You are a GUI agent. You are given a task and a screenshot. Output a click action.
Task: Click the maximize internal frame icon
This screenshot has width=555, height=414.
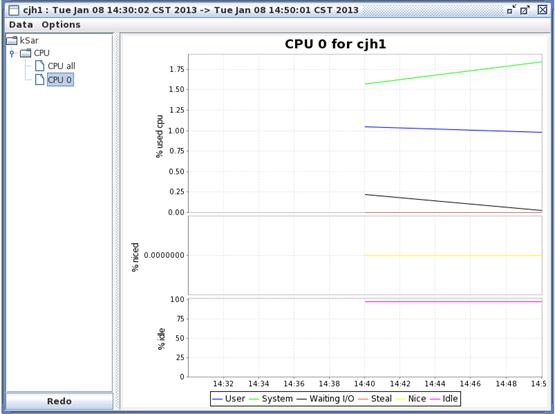[x=525, y=10]
